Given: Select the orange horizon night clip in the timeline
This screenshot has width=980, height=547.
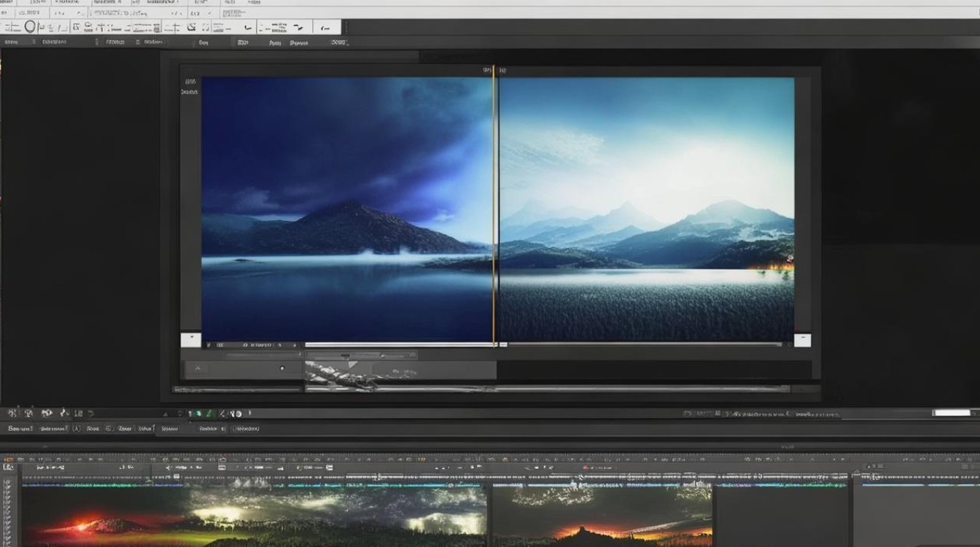Looking at the screenshot, I should [602, 517].
